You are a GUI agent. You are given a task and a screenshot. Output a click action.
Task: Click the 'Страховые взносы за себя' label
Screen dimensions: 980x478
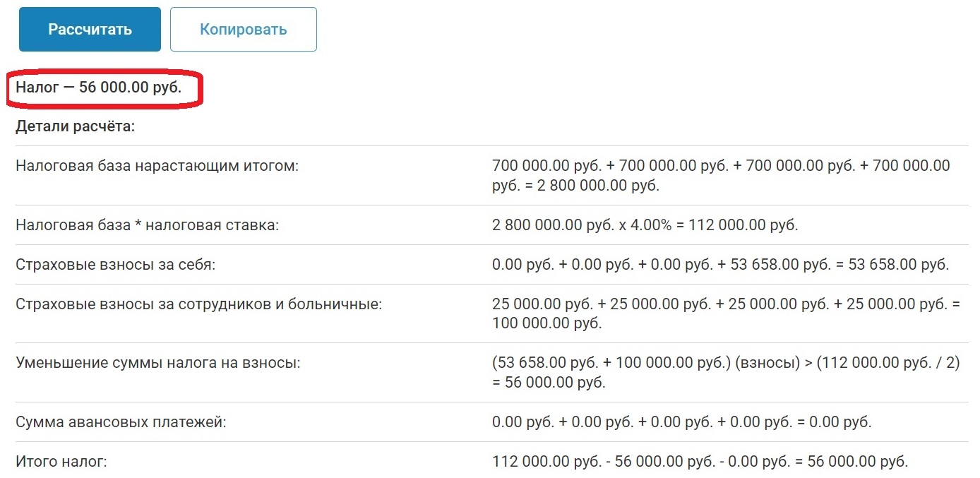[115, 265]
